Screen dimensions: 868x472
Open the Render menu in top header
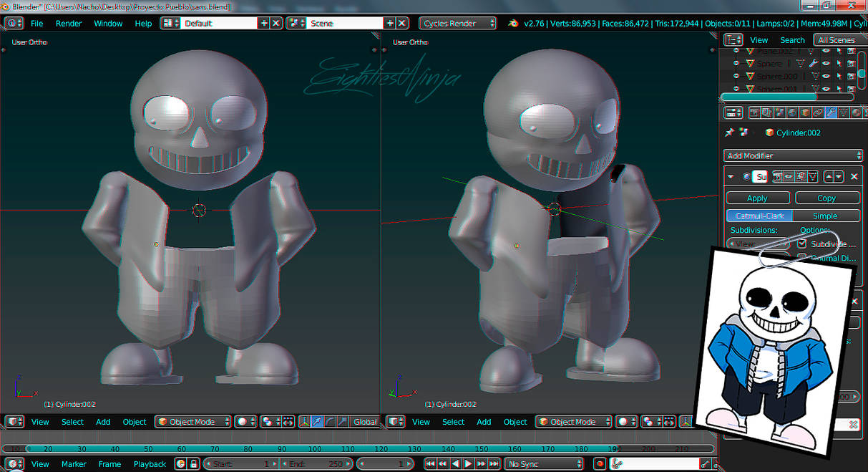coord(69,23)
